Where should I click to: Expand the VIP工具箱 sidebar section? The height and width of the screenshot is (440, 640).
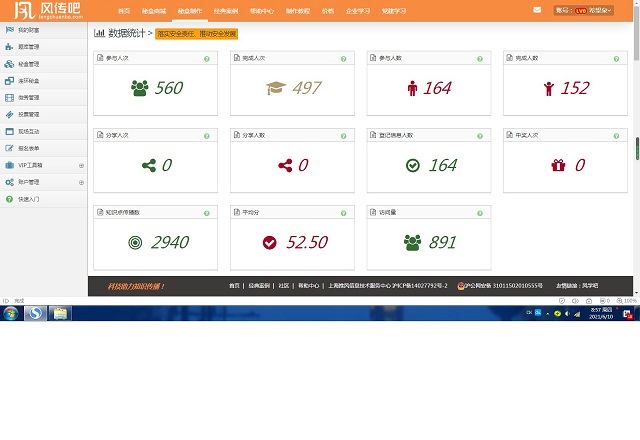pos(81,165)
